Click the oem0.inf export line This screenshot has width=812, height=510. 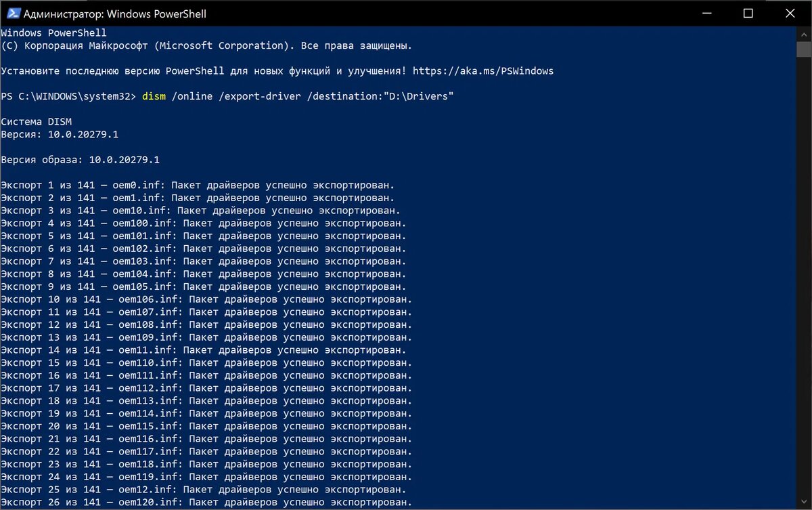[198, 185]
